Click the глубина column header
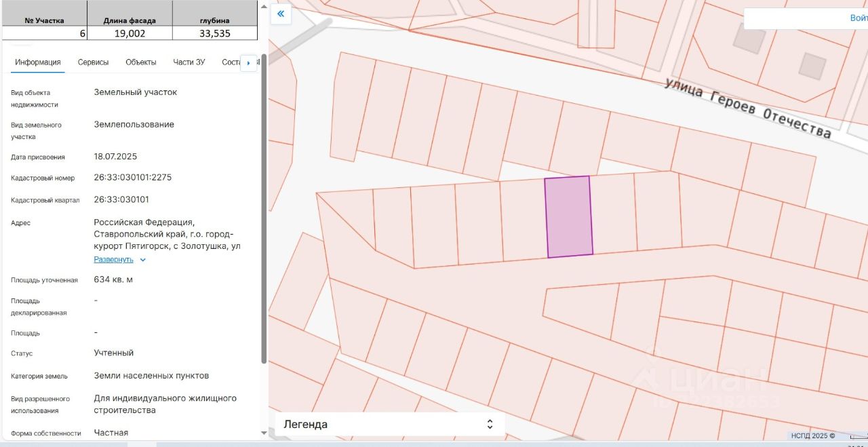Viewport: 868px width, 447px height. pyautogui.click(x=214, y=20)
